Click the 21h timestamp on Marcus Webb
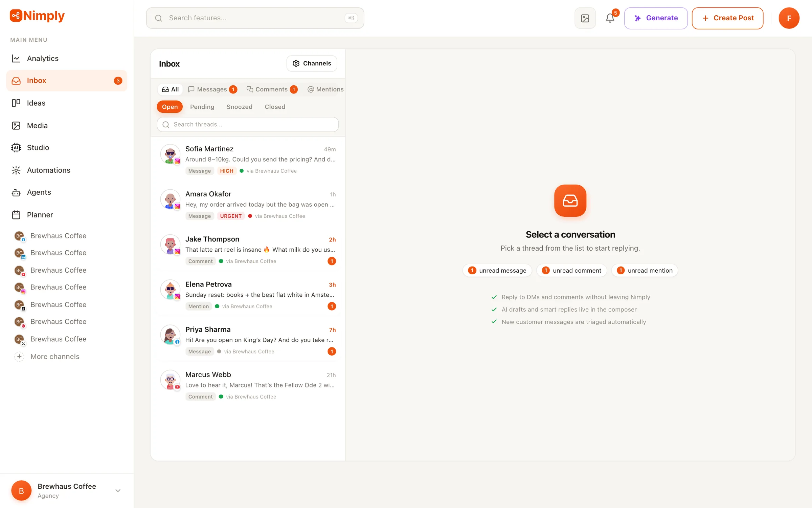The image size is (812, 508). (x=331, y=375)
